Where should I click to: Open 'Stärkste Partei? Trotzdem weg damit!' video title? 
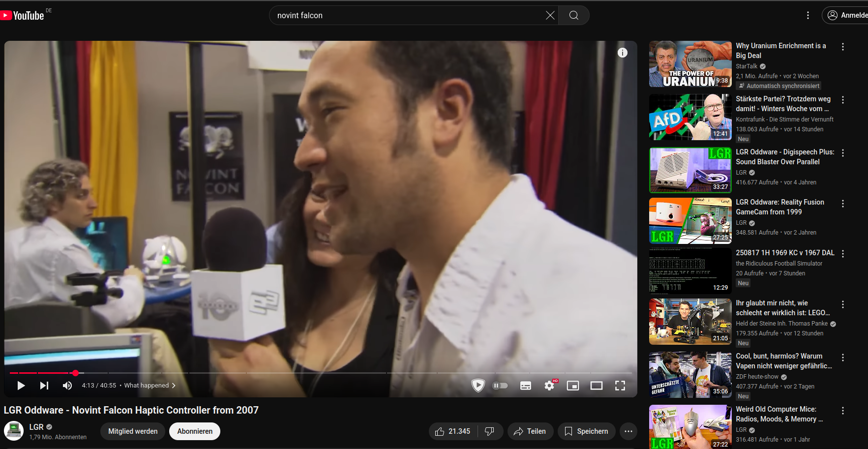point(783,104)
